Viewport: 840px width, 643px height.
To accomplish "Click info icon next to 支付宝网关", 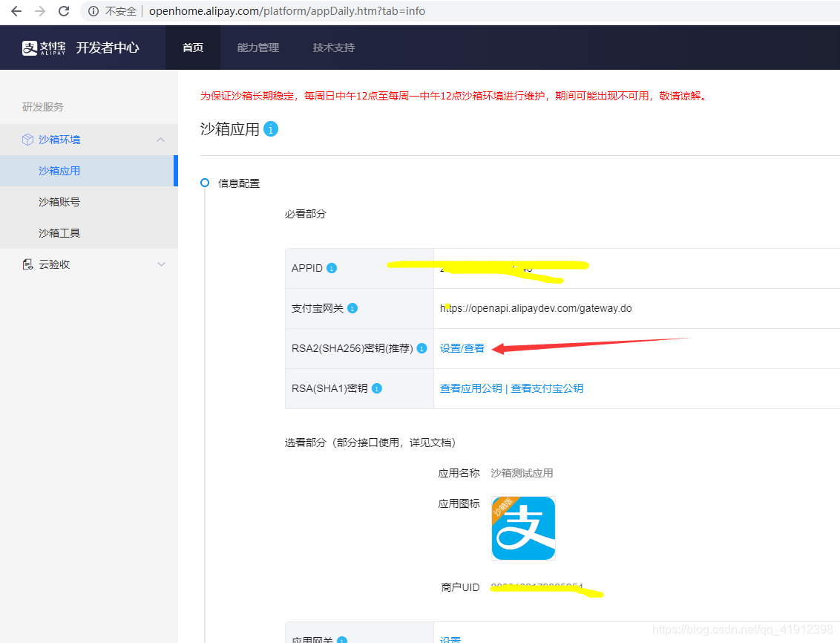I will [352, 309].
